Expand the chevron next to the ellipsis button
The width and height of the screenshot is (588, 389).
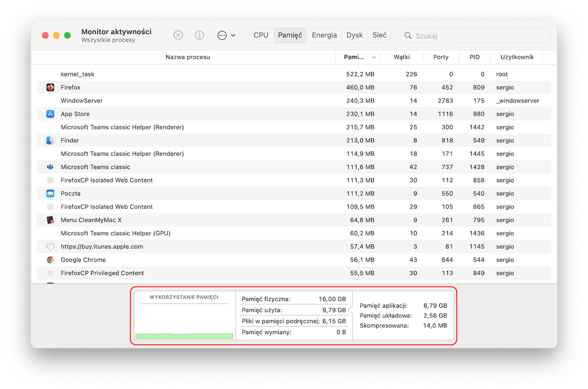(233, 35)
